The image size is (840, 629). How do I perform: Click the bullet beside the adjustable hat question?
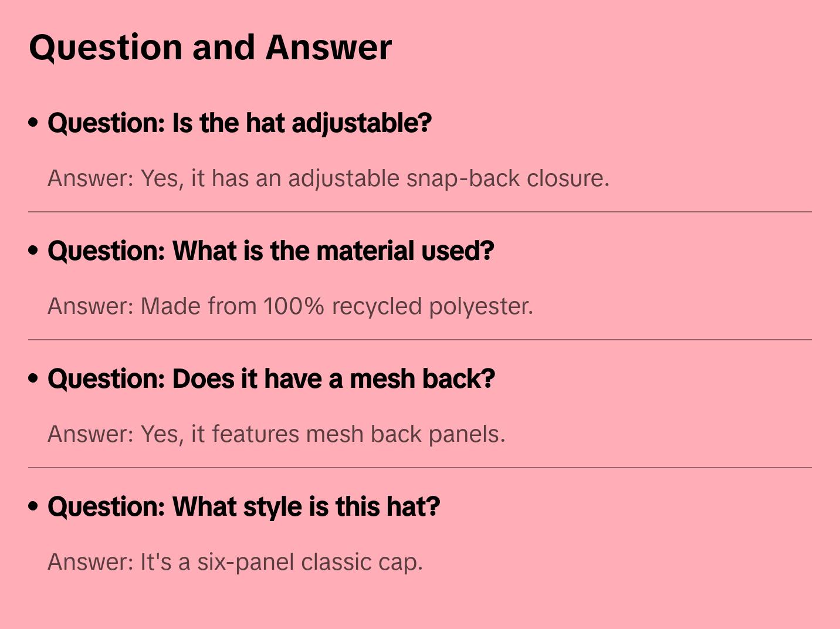[x=33, y=123]
